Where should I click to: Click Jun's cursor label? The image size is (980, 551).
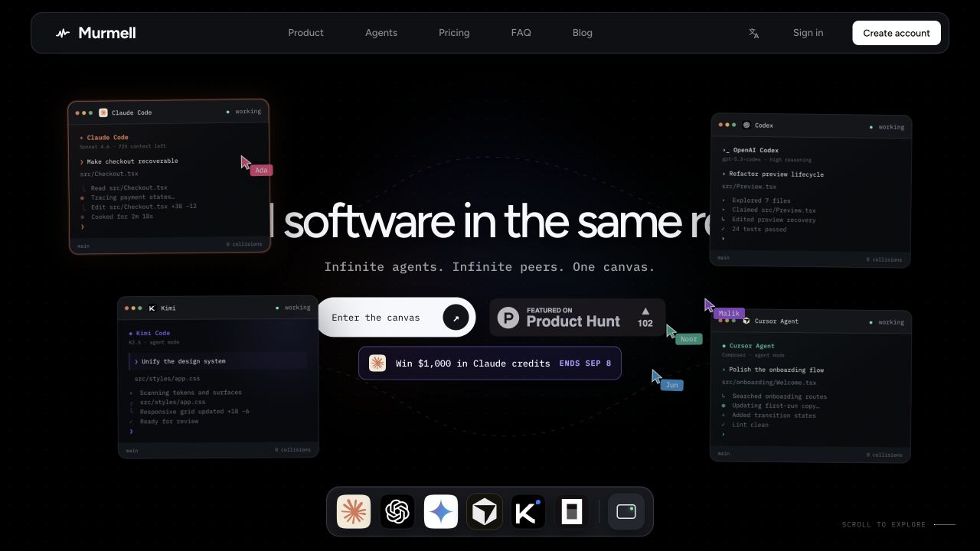[x=672, y=385]
